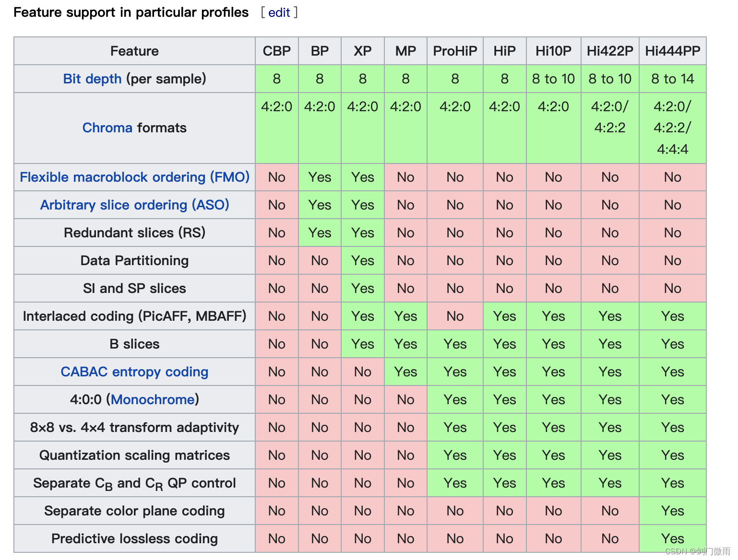Screen dimensions: 738x560
Task: Click the XP Yes cell in ASO row
Action: coord(363,205)
